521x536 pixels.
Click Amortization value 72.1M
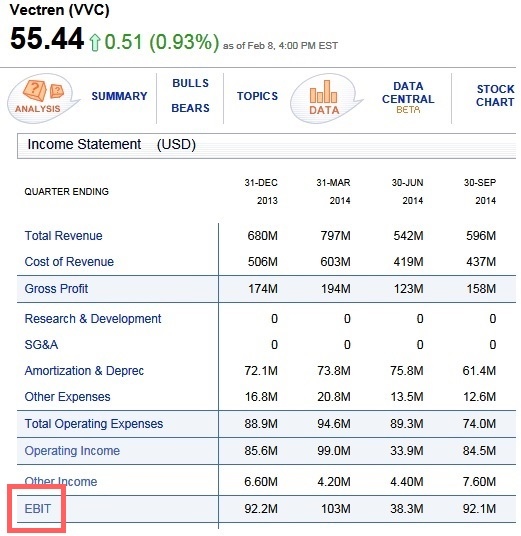(261, 371)
